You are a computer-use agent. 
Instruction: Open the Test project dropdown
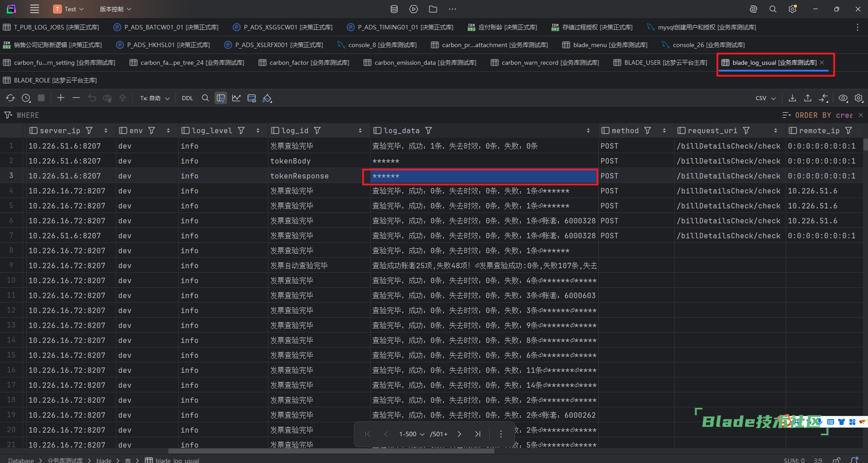[69, 9]
